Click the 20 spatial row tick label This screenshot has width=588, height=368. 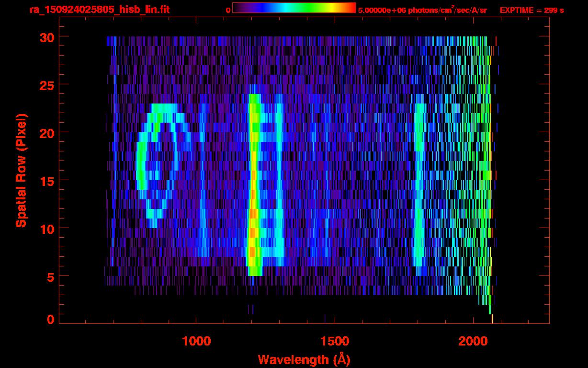[47, 133]
